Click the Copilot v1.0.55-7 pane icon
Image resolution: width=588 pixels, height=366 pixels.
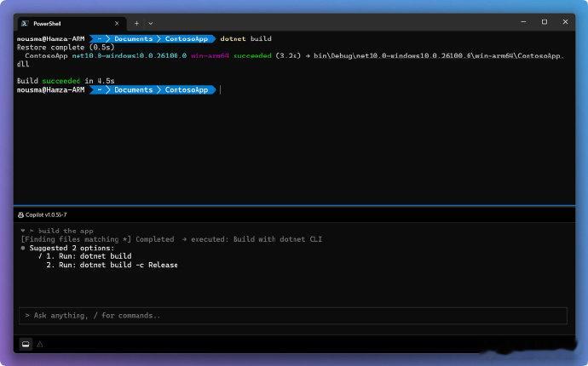click(20, 215)
